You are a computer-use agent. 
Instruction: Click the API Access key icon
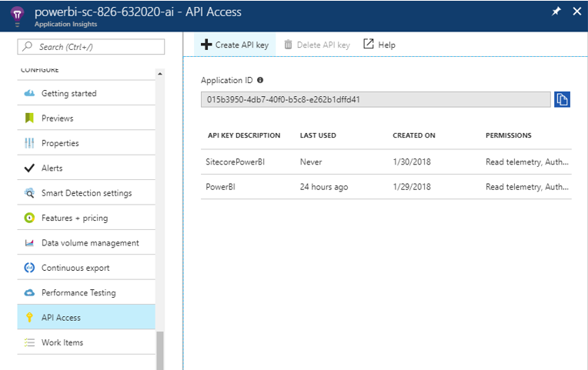click(29, 318)
